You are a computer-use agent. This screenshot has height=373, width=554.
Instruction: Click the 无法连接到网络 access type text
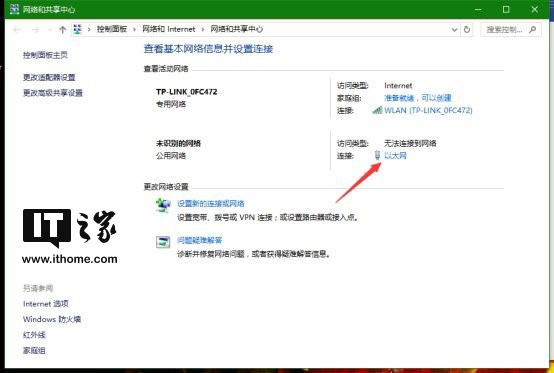coord(410,143)
